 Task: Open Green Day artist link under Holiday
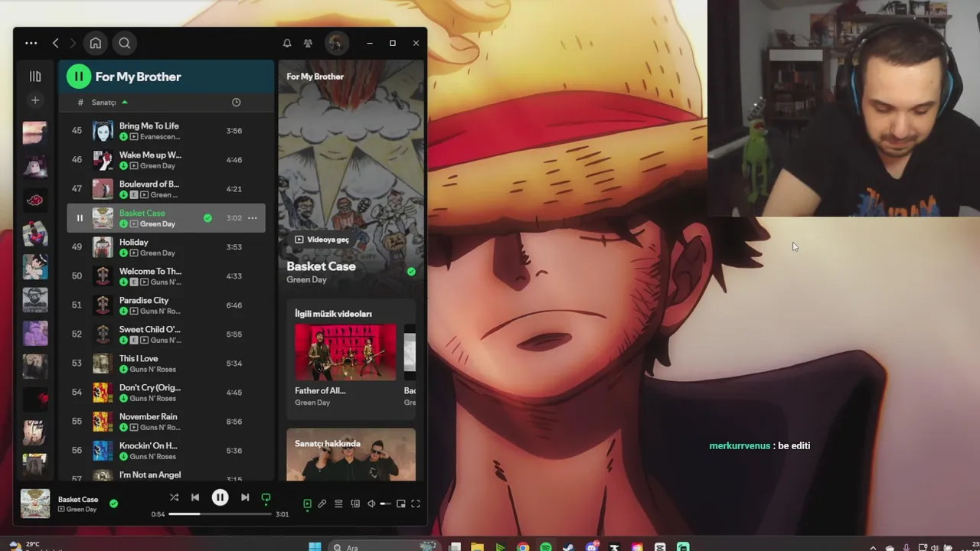tap(157, 253)
